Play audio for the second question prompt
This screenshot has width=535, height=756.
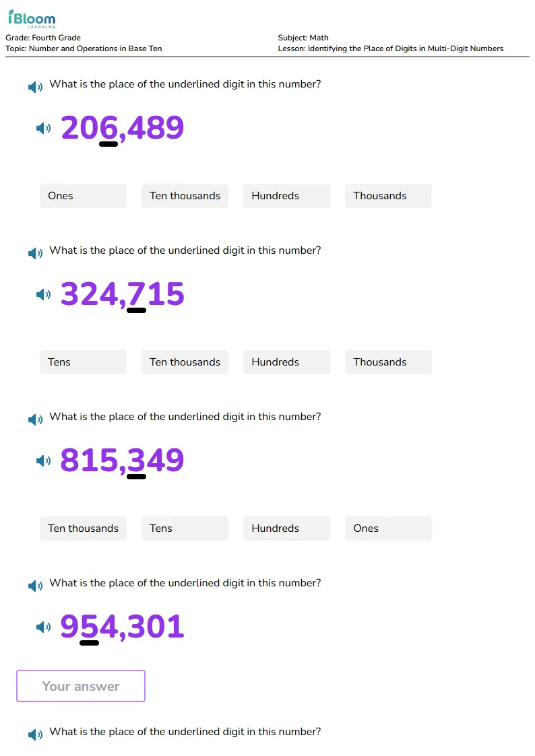point(35,253)
